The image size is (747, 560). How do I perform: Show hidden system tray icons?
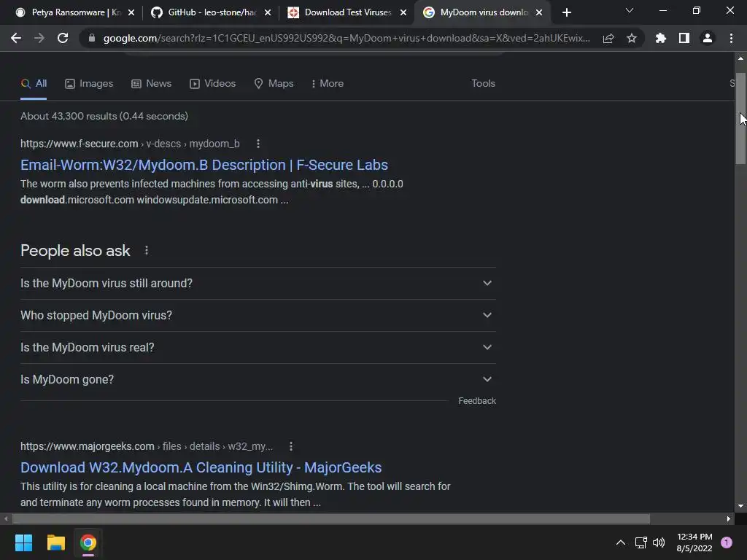click(621, 542)
